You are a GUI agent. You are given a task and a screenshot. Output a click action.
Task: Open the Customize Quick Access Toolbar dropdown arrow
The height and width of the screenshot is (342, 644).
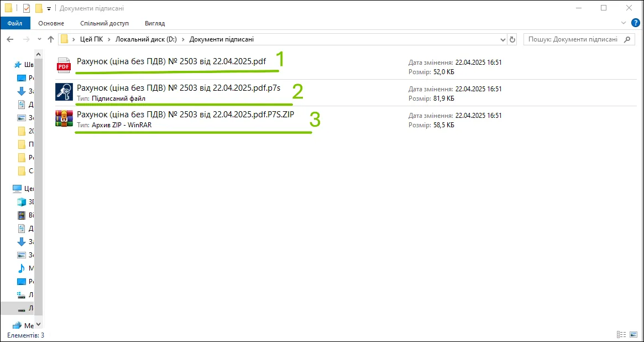point(49,9)
